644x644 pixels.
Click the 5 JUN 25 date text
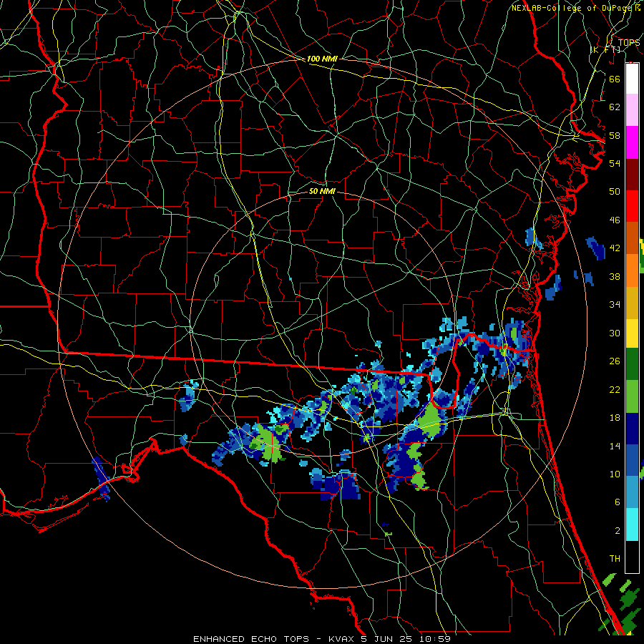(388, 639)
